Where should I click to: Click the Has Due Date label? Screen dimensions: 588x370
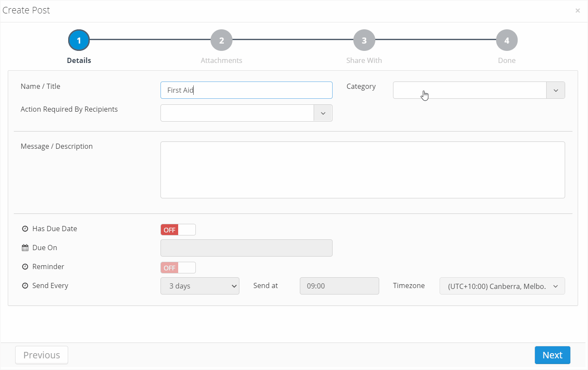click(x=55, y=229)
